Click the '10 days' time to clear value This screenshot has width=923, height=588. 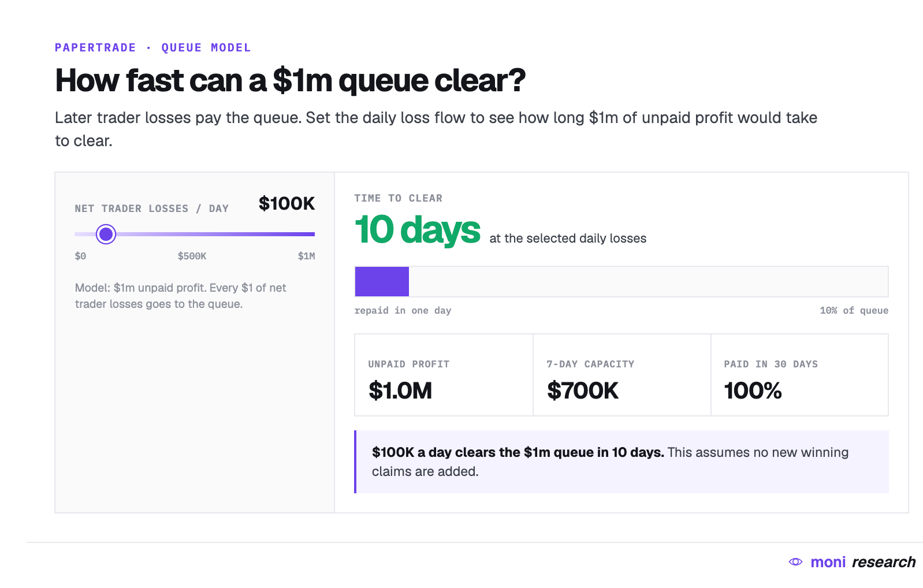tap(417, 230)
